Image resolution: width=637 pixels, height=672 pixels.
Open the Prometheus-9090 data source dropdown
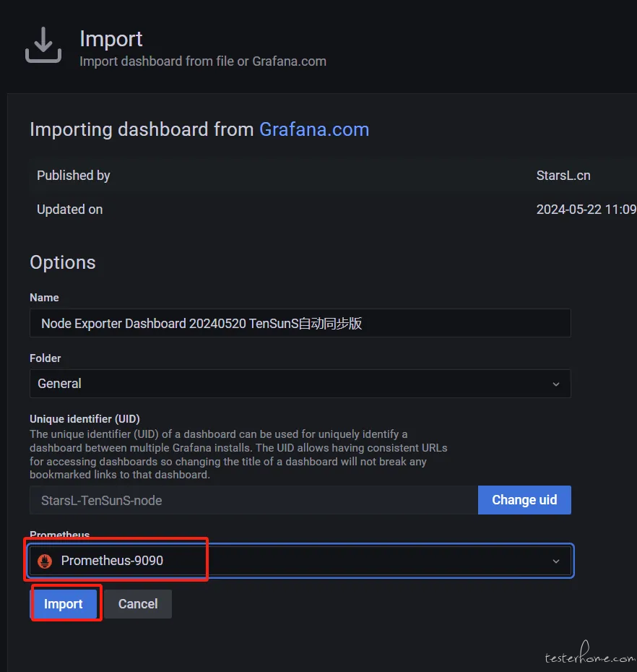pyautogui.click(x=300, y=561)
